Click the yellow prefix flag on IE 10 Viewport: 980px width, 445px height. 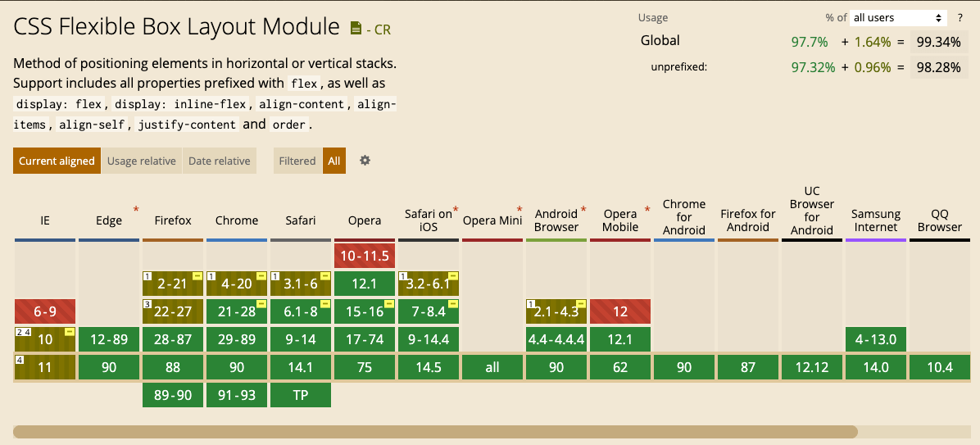[x=70, y=331]
